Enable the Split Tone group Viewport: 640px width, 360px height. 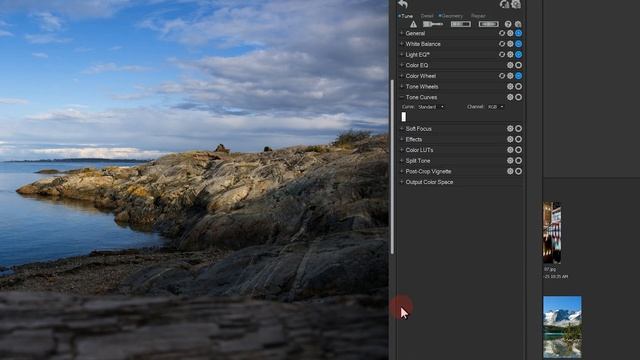point(518,161)
